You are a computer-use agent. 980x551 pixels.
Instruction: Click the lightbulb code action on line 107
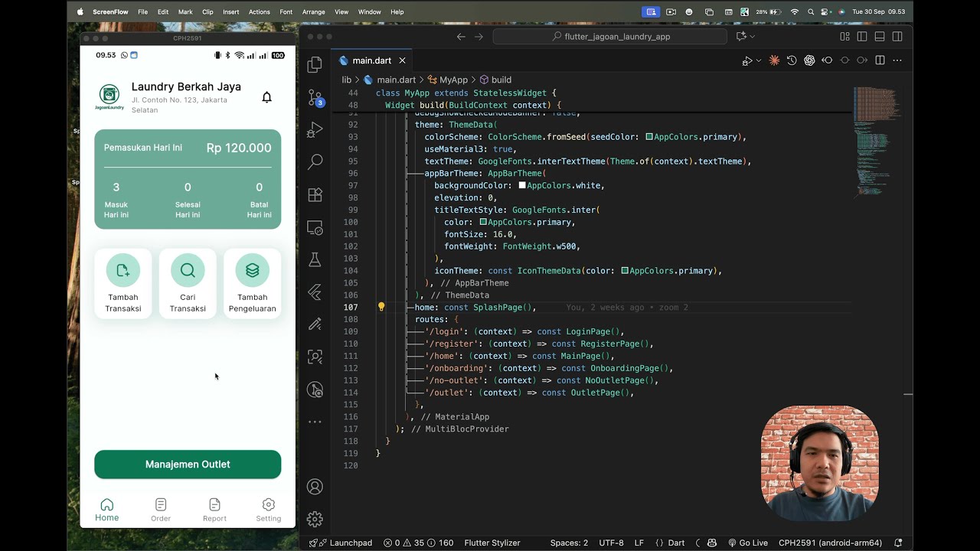pyautogui.click(x=381, y=307)
